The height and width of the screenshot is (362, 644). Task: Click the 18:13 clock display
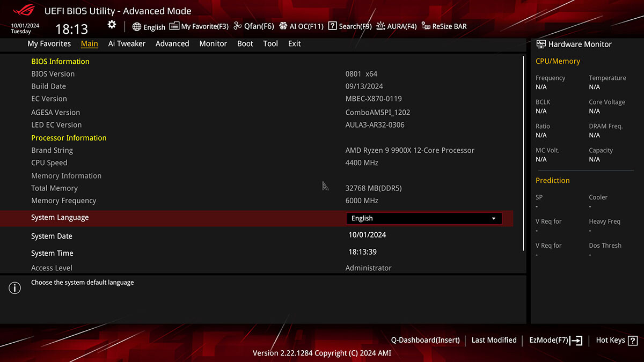click(x=72, y=29)
